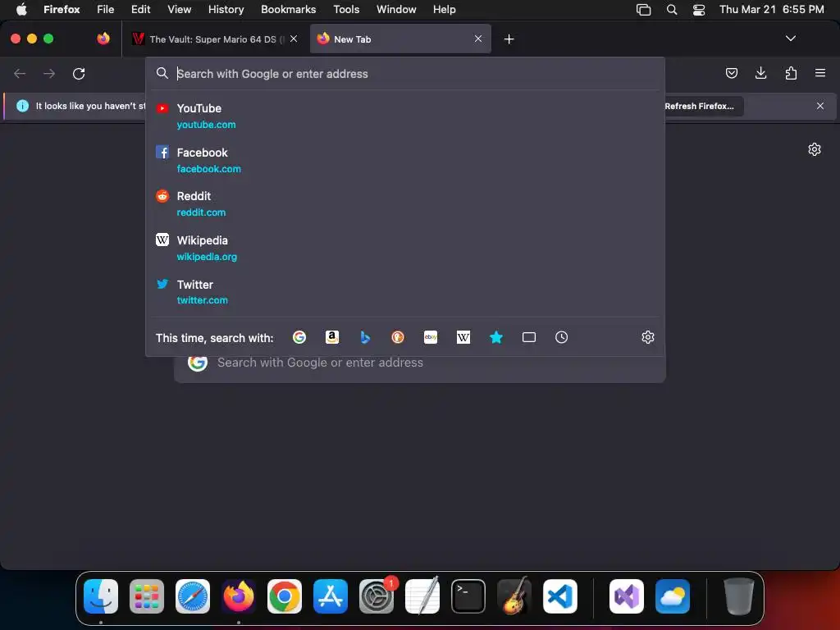Open the Bookmarks menu

coord(288,9)
